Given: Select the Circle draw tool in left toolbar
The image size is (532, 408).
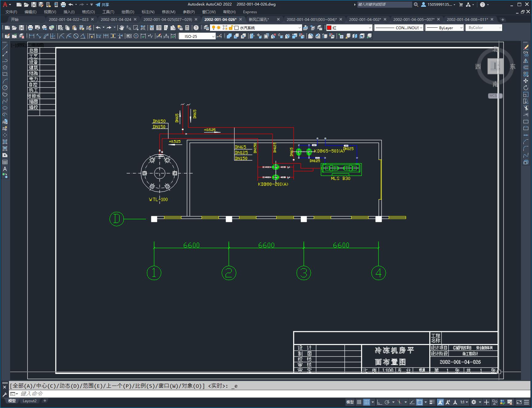Looking at the screenshot, I should (5, 88).
